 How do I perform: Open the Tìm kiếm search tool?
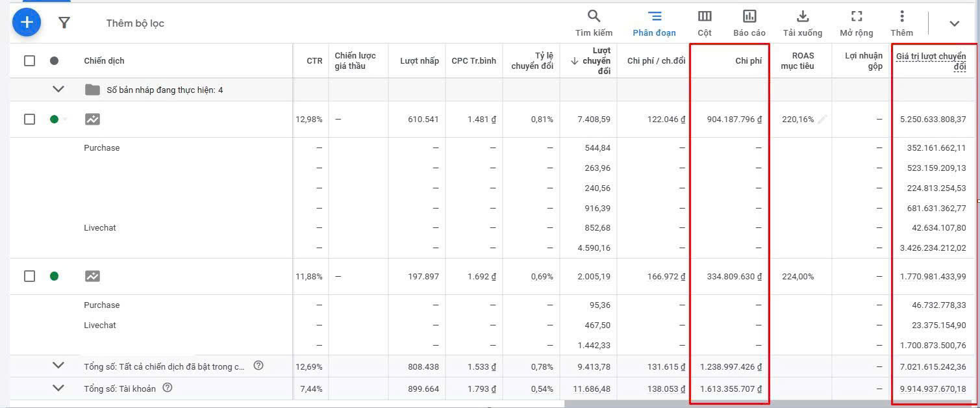[593, 23]
